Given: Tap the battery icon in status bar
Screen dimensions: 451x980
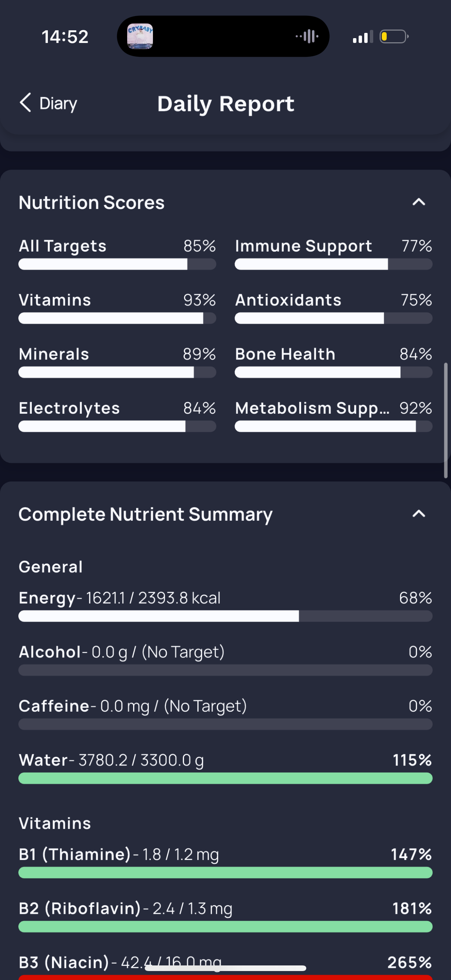Looking at the screenshot, I should point(394,37).
